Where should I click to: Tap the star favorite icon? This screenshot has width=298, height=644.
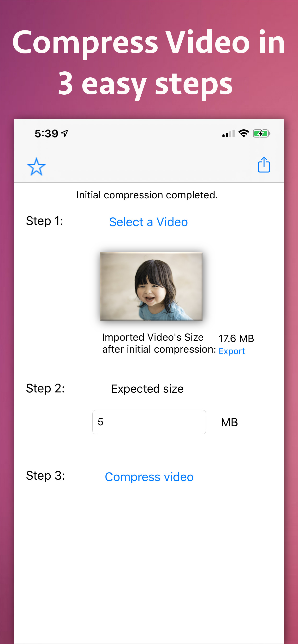coord(36,166)
